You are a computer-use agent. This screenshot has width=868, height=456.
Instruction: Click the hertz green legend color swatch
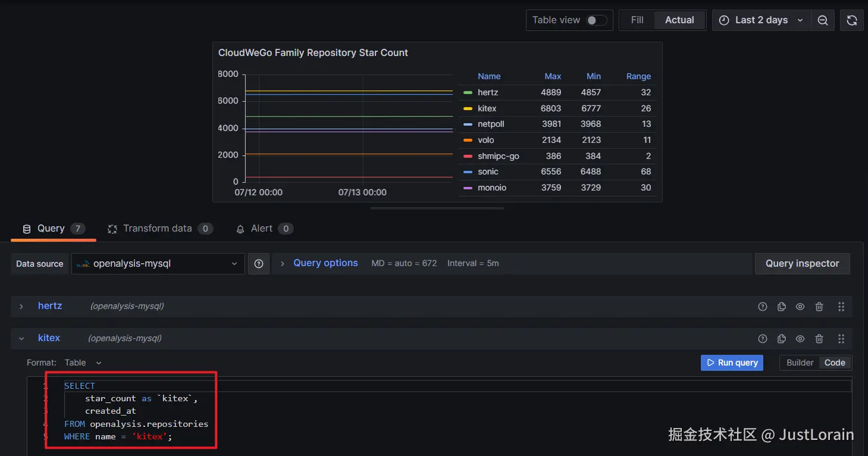[x=468, y=93]
